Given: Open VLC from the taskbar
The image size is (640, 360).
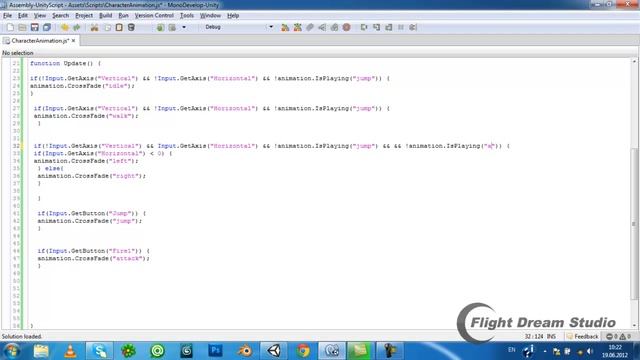Looking at the screenshot, I should 70,351.
